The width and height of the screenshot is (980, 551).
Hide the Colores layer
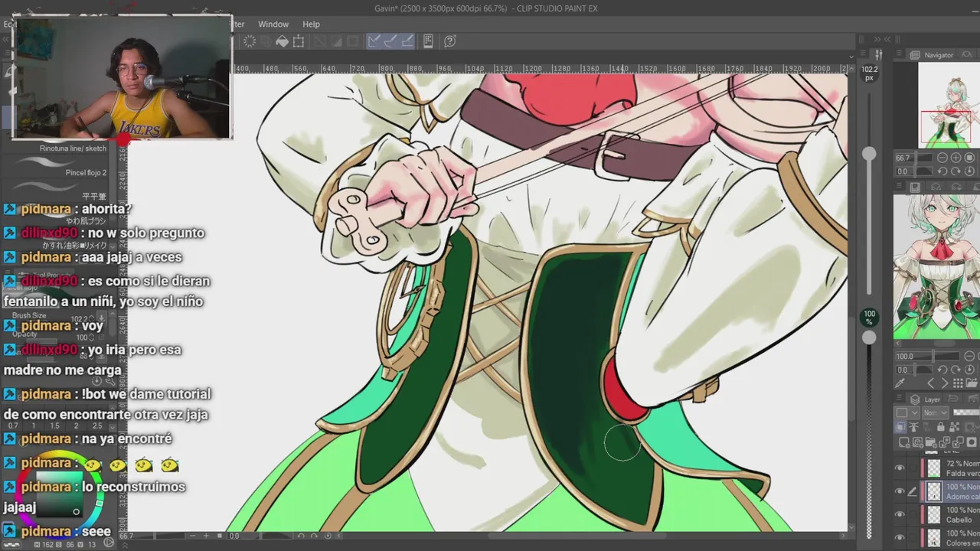click(x=900, y=538)
